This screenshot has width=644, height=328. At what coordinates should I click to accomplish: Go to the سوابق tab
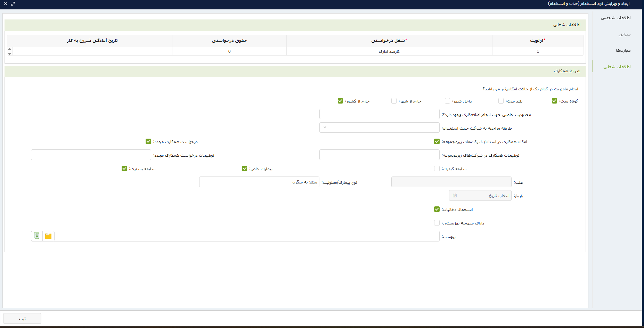(624, 34)
